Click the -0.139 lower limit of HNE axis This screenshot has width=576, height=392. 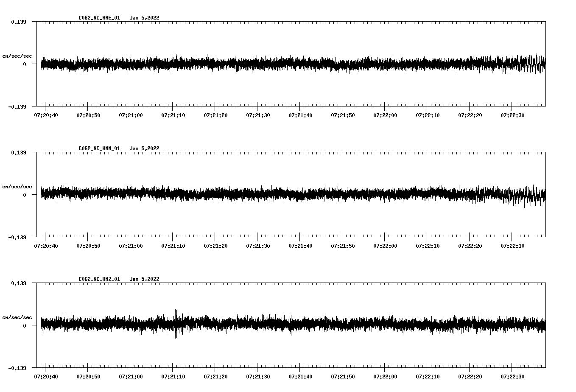point(17,106)
